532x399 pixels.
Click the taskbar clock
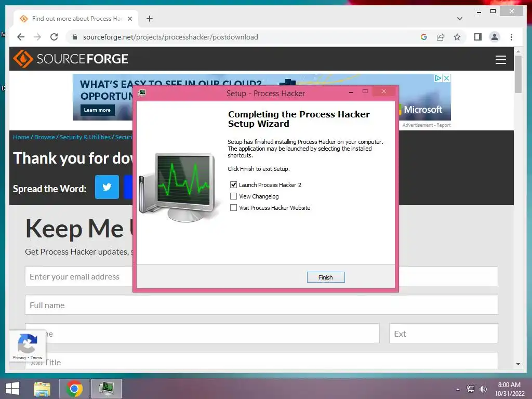pyautogui.click(x=509, y=389)
